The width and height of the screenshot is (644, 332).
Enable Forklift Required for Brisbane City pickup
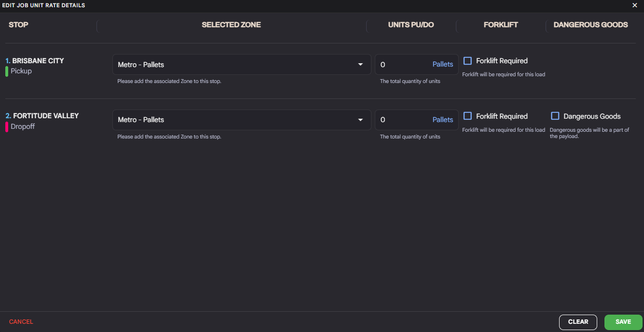tap(467, 61)
